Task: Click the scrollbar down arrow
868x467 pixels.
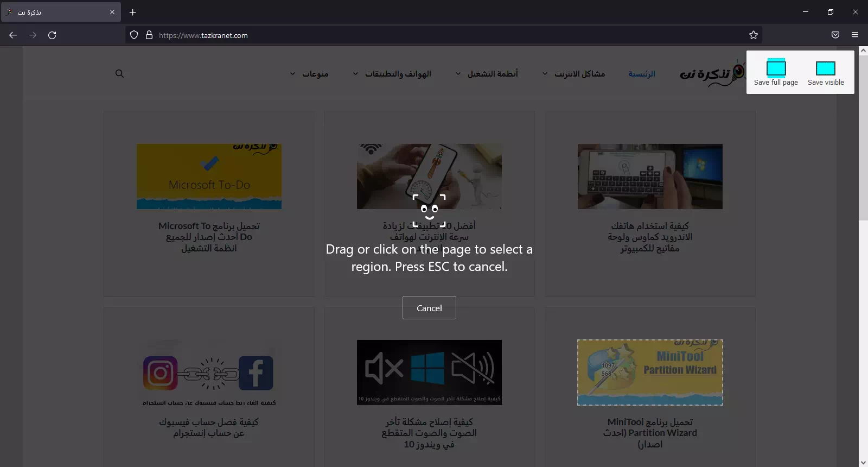Action: pyautogui.click(x=863, y=463)
